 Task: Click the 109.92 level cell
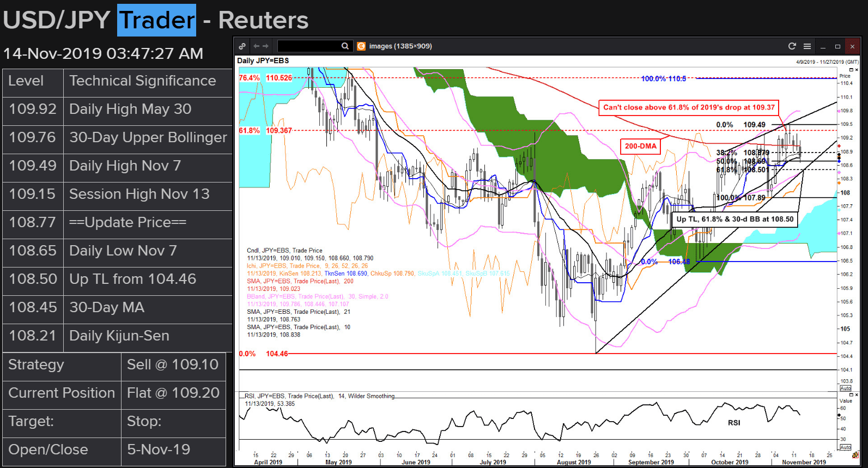(x=33, y=111)
